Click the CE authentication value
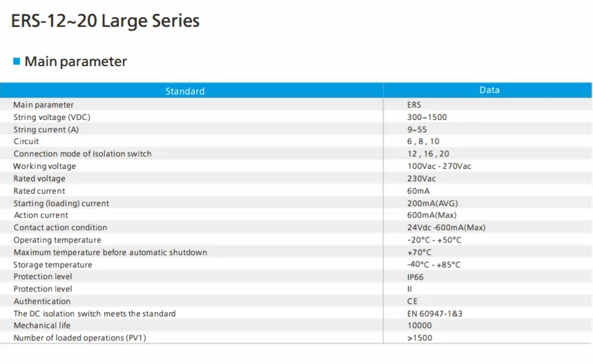593x364 pixels. pos(412,301)
